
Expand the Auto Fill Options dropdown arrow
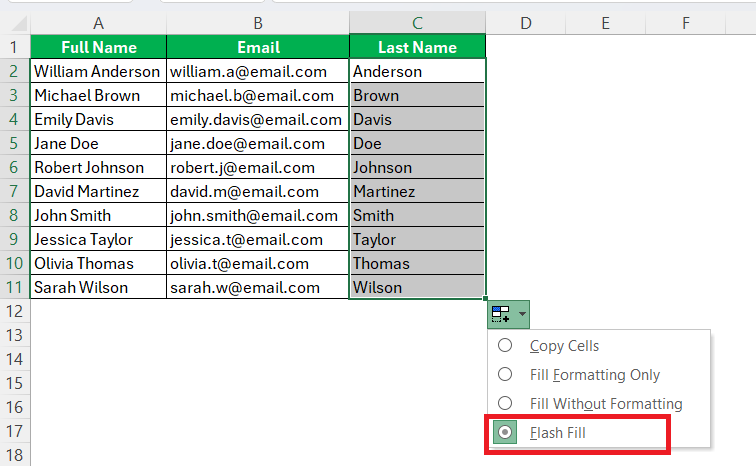point(522,314)
